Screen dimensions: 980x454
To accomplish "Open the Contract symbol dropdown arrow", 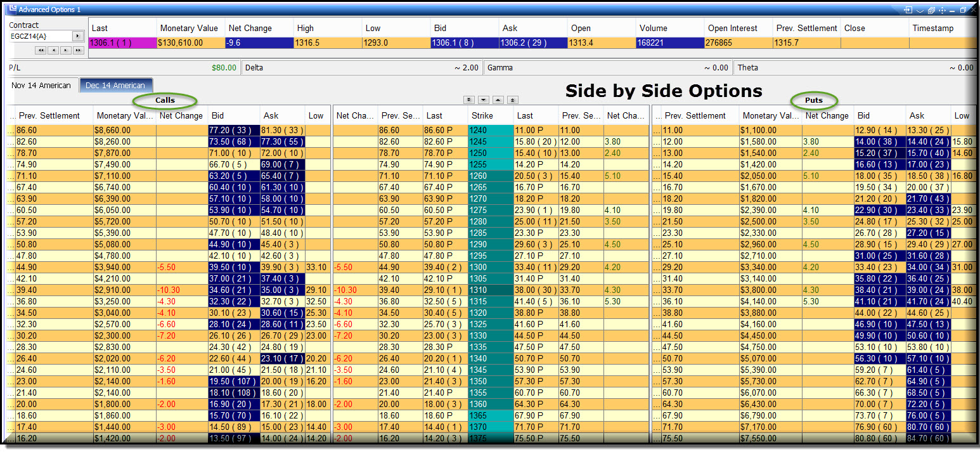I will pos(77,36).
